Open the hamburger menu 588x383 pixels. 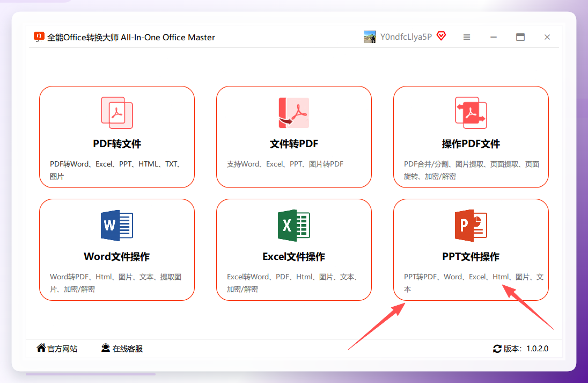coord(467,37)
